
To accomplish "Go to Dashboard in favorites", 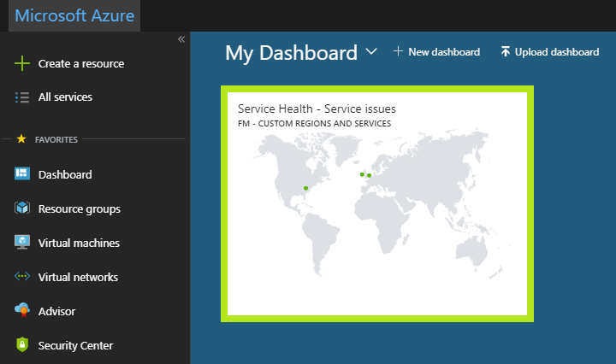I will (65, 174).
